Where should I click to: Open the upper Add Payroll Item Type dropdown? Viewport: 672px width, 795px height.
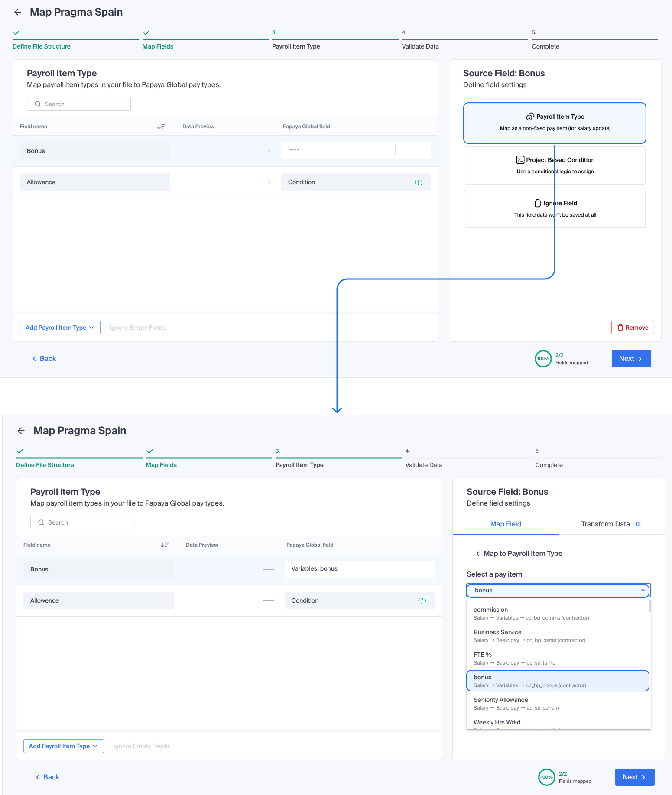(60, 328)
